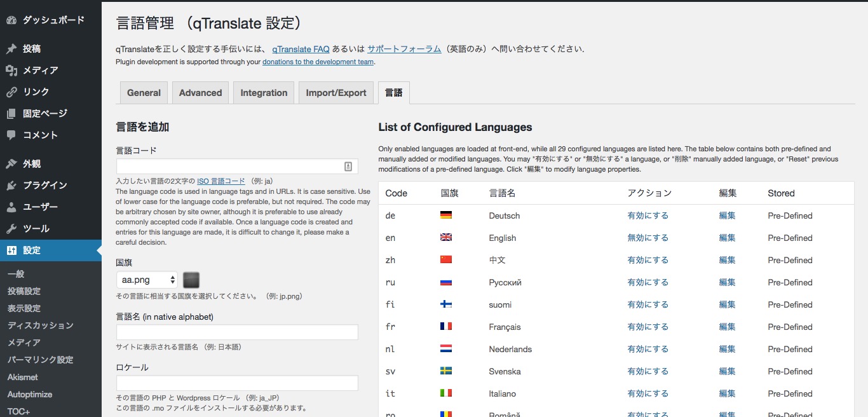Open プラグイン plug icon
This screenshot has height=417, width=868.
click(x=11, y=185)
